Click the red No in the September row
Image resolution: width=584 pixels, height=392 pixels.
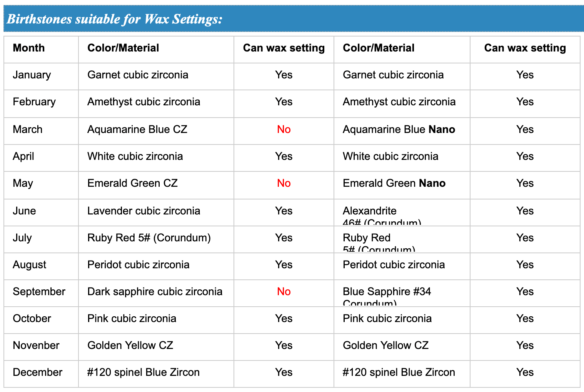pyautogui.click(x=284, y=292)
